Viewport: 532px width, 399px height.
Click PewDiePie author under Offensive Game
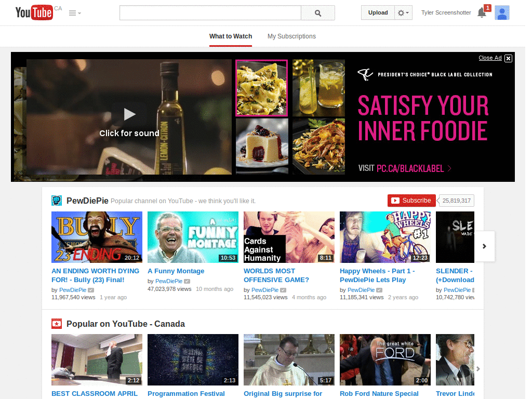264,290
